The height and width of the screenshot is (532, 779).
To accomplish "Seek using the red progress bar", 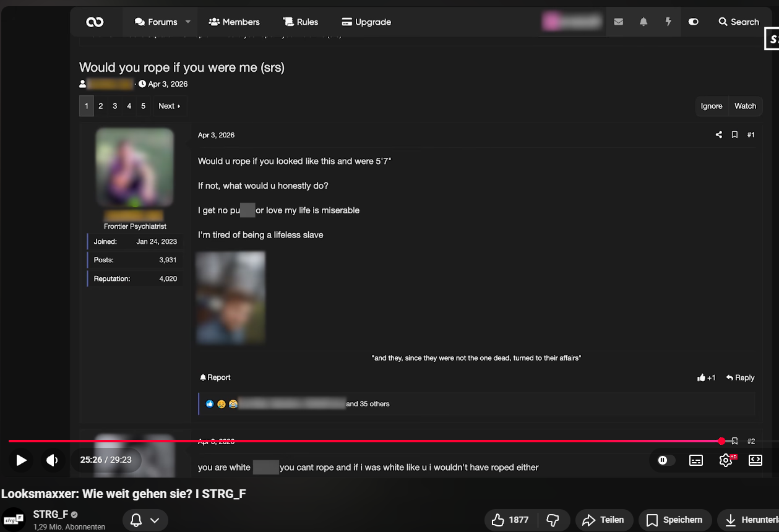I will tap(365, 441).
